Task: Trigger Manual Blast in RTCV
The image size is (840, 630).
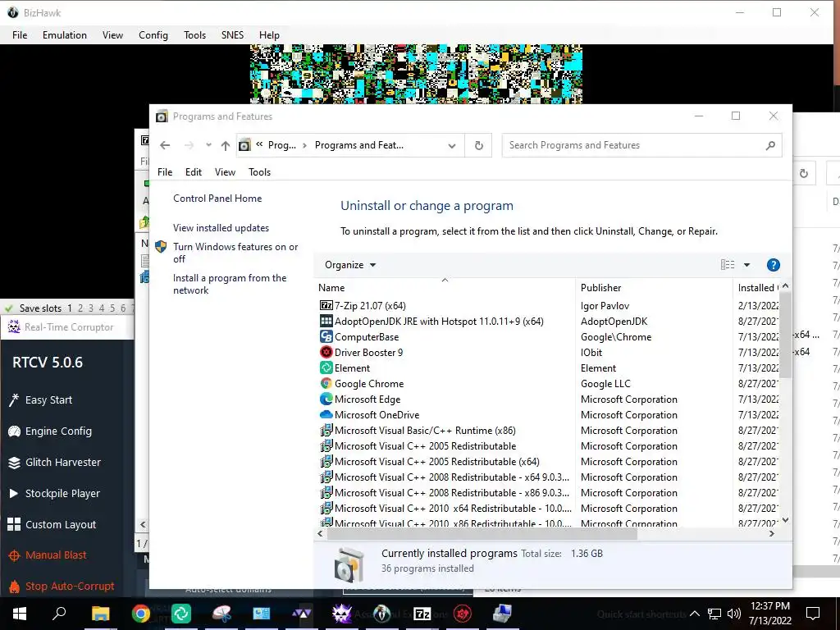Action: (x=56, y=555)
